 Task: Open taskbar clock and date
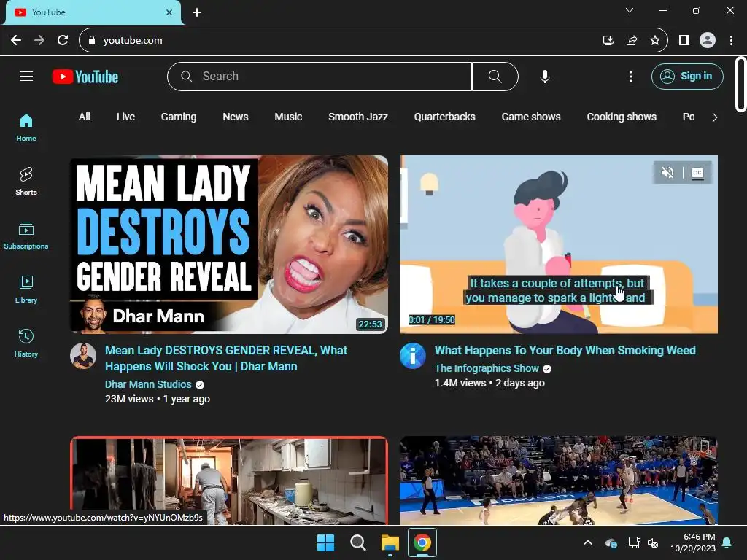pyautogui.click(x=693, y=542)
